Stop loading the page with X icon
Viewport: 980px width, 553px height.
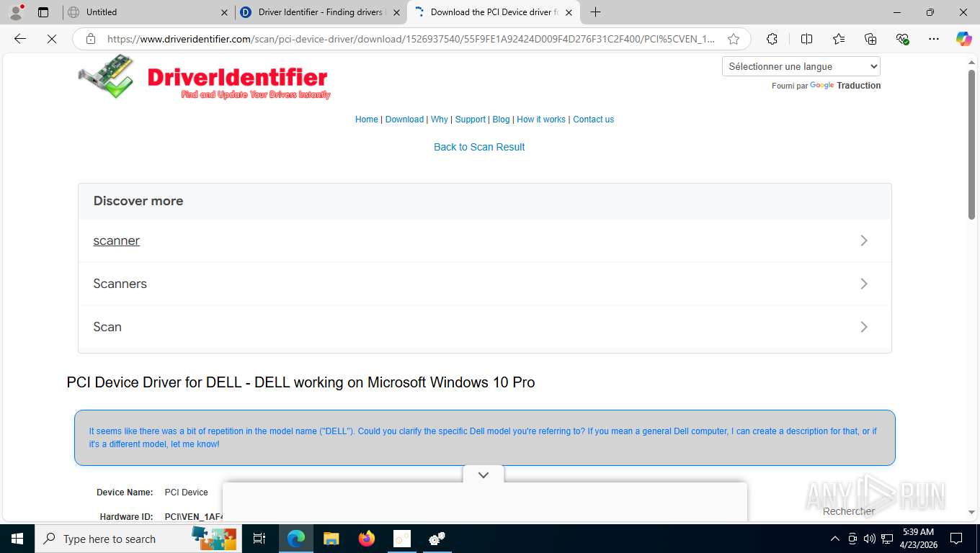pyautogui.click(x=52, y=39)
